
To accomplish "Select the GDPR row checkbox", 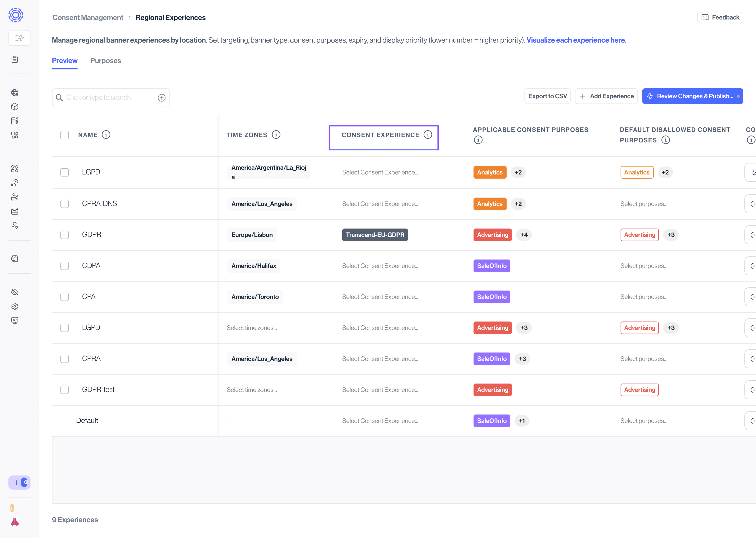I will (x=65, y=235).
